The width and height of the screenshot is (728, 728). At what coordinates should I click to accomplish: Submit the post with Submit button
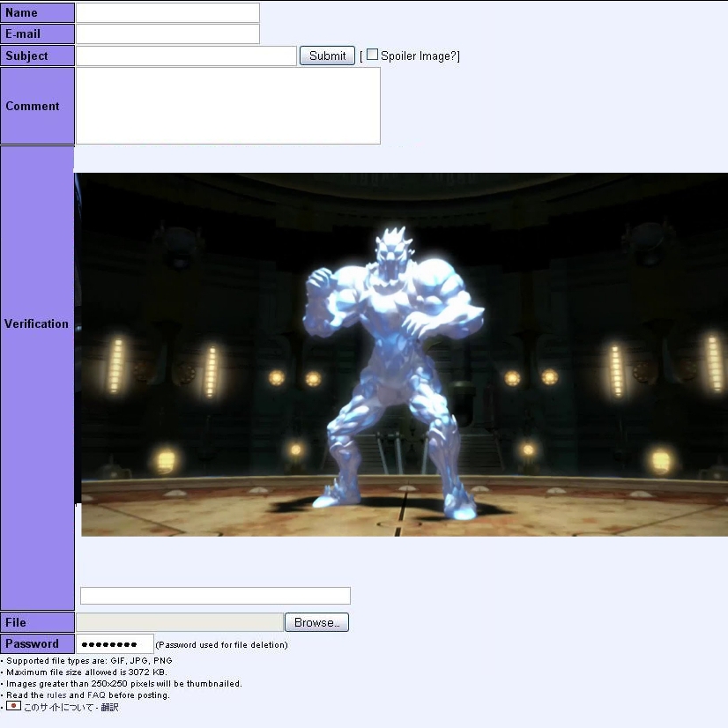[x=327, y=56]
